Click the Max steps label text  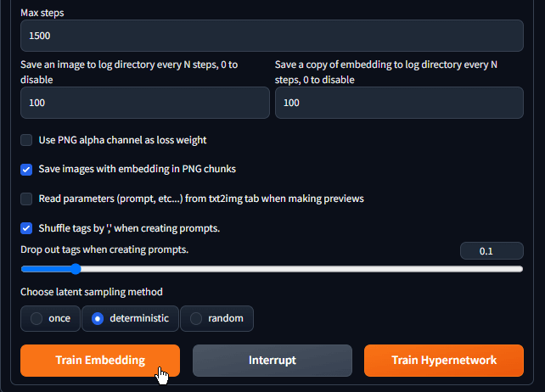42,13
